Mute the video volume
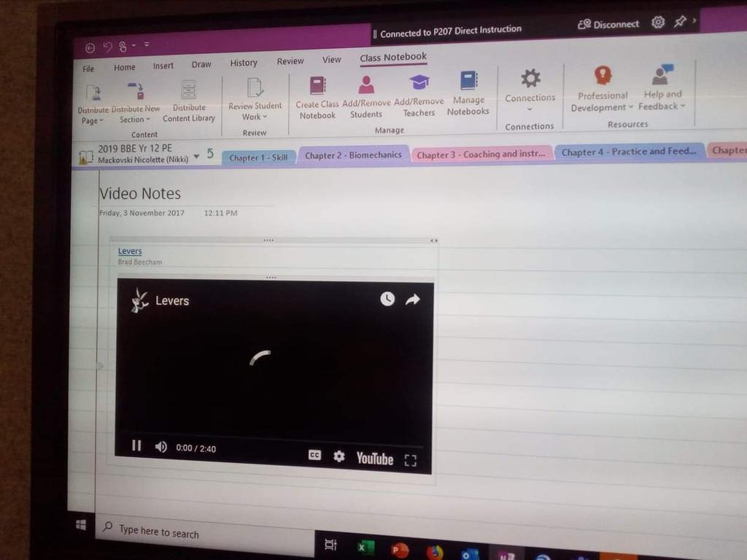The image size is (747, 560). click(x=161, y=446)
